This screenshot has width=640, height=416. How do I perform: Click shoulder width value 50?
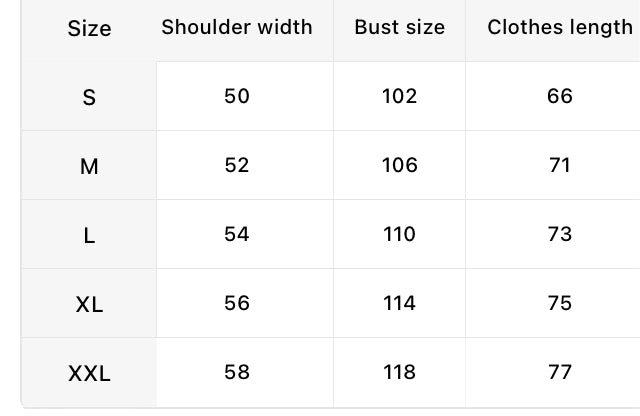click(237, 96)
